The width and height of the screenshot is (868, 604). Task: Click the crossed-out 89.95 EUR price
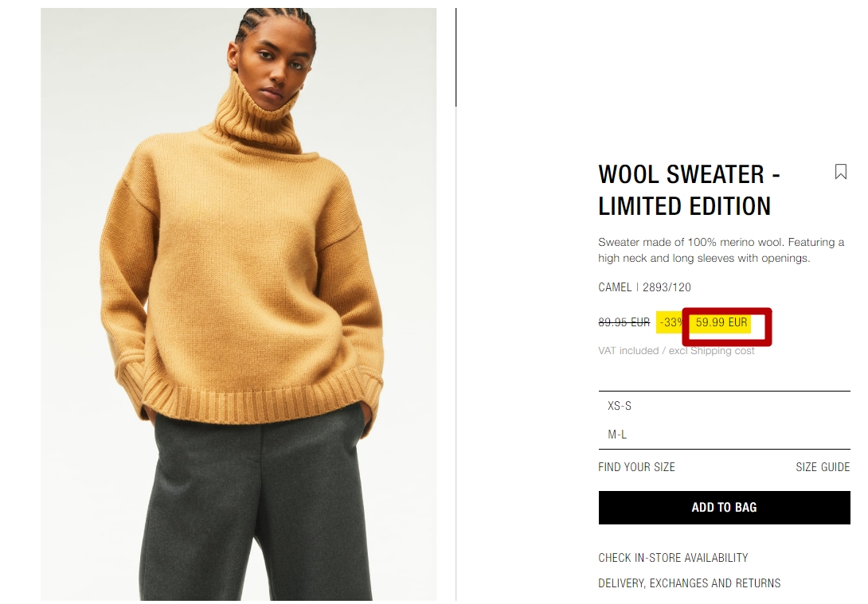click(624, 322)
